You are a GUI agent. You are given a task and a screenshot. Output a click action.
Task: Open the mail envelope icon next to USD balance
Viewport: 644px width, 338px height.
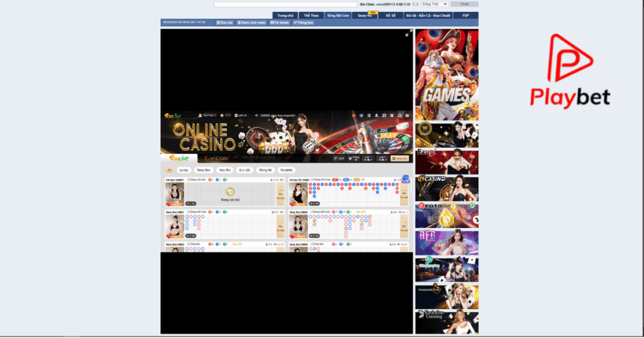(x=415, y=4)
